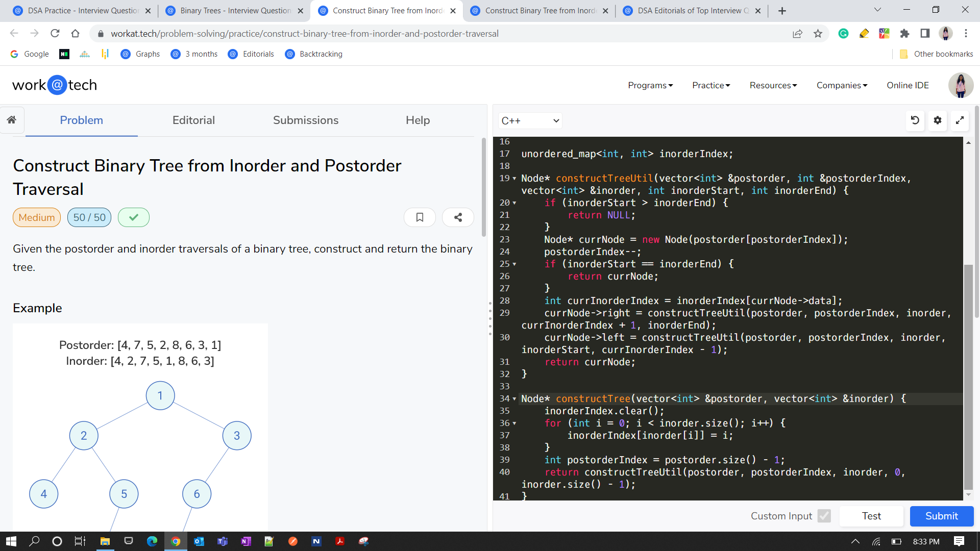The height and width of the screenshot is (551, 980).
Task: Open Windows search from taskbar
Action: (34, 541)
